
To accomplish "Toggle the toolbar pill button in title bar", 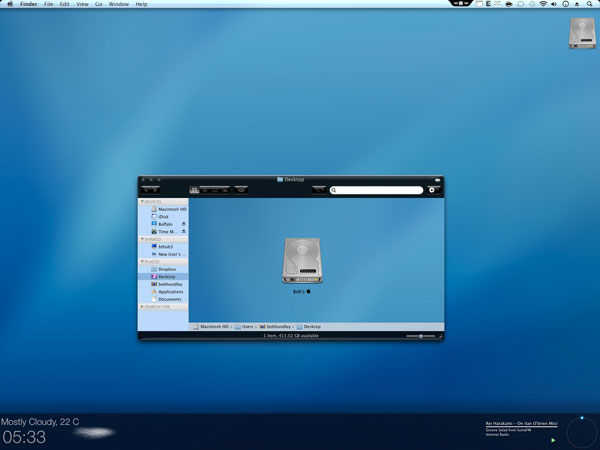I will coord(437,180).
